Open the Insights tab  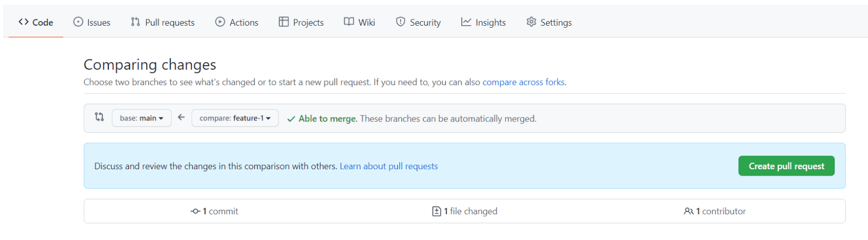point(483,22)
